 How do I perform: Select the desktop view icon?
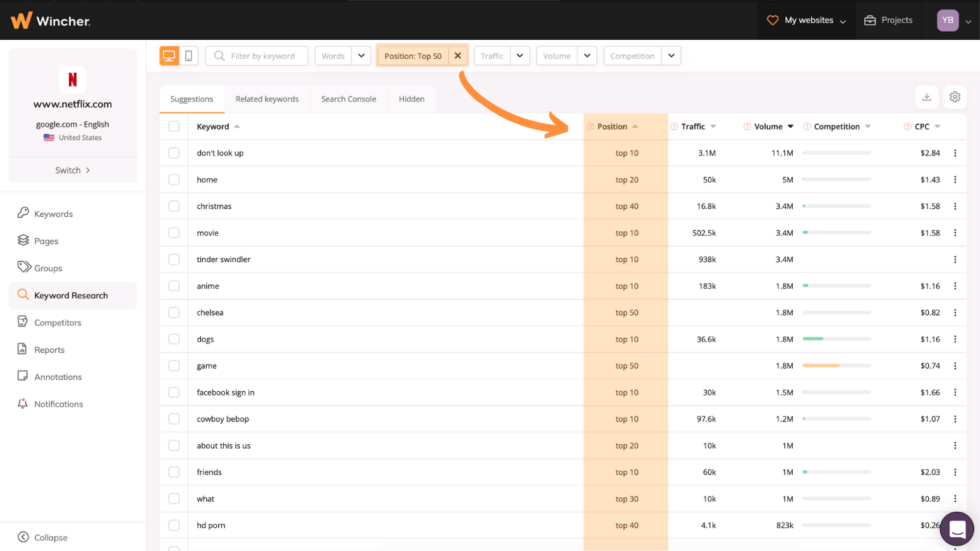tap(169, 56)
